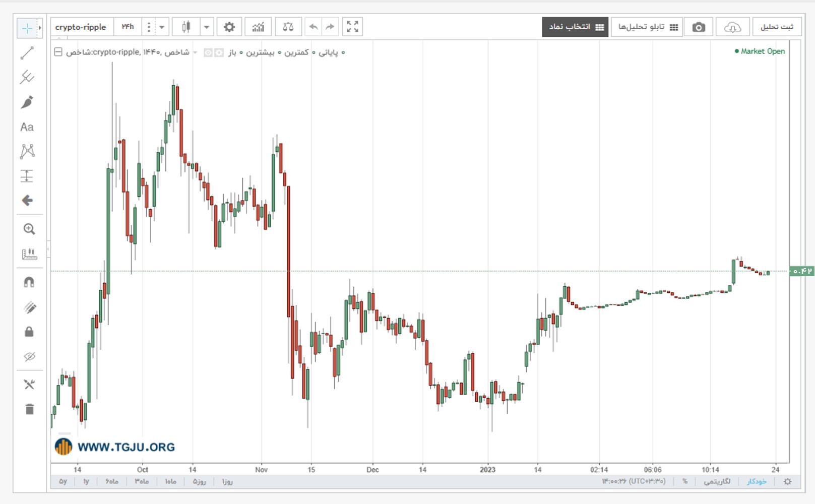Toggle خودکار auto scale
The width and height of the screenshot is (815, 504).
pos(757,481)
